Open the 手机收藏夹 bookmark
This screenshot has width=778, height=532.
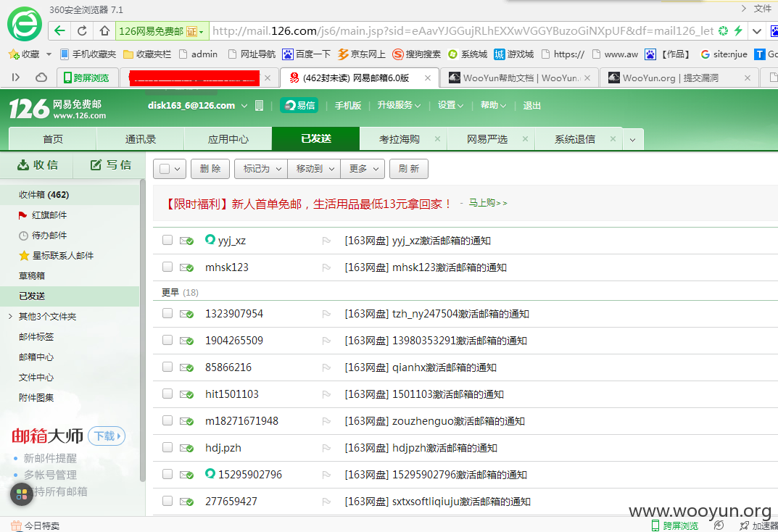click(x=88, y=54)
